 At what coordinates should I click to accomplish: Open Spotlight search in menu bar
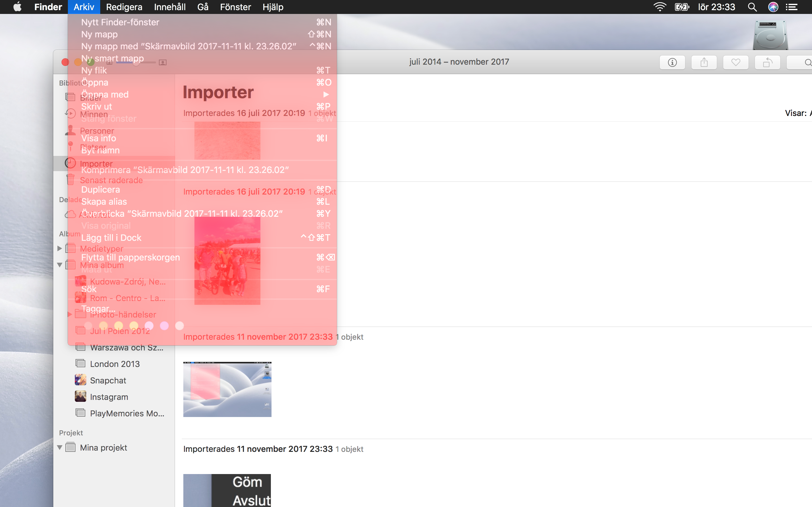click(x=752, y=7)
